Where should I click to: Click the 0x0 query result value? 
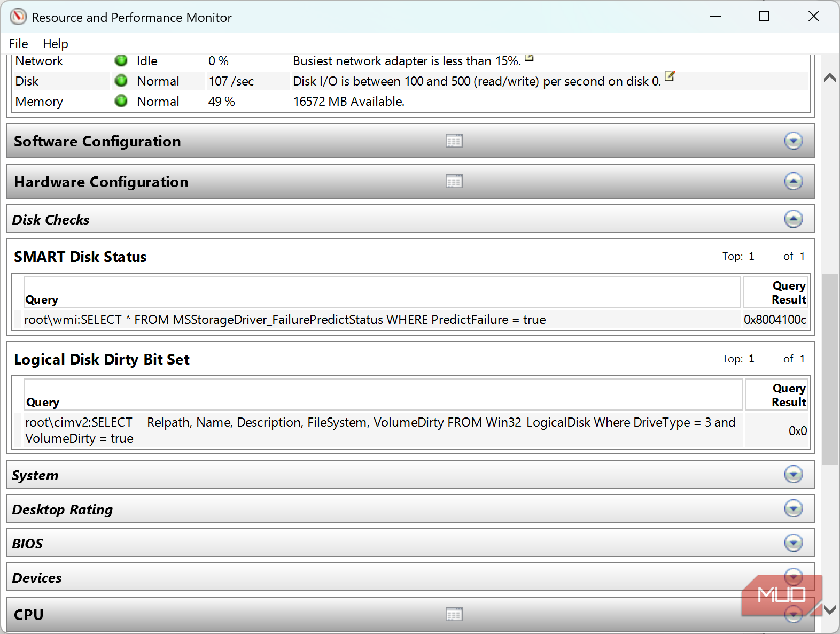(798, 431)
